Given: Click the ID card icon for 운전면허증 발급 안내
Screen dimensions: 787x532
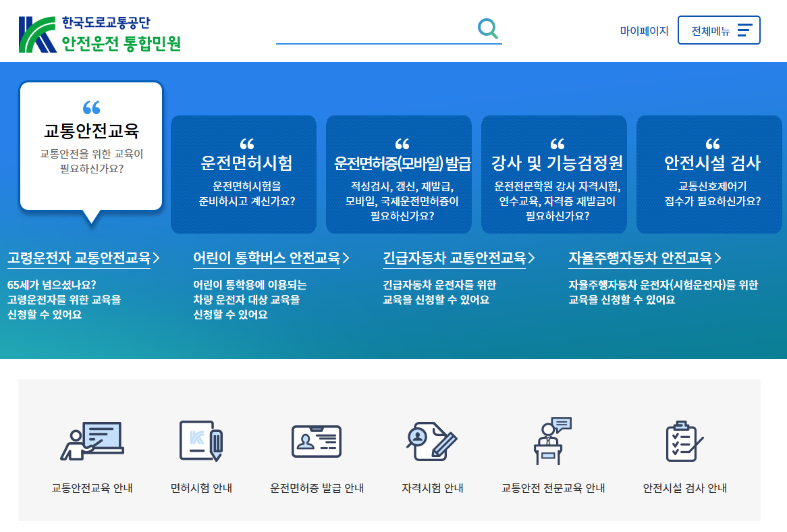Looking at the screenshot, I should [x=317, y=442].
